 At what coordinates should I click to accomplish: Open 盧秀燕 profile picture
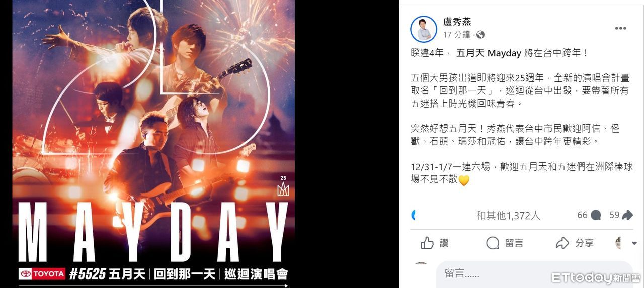424,29
